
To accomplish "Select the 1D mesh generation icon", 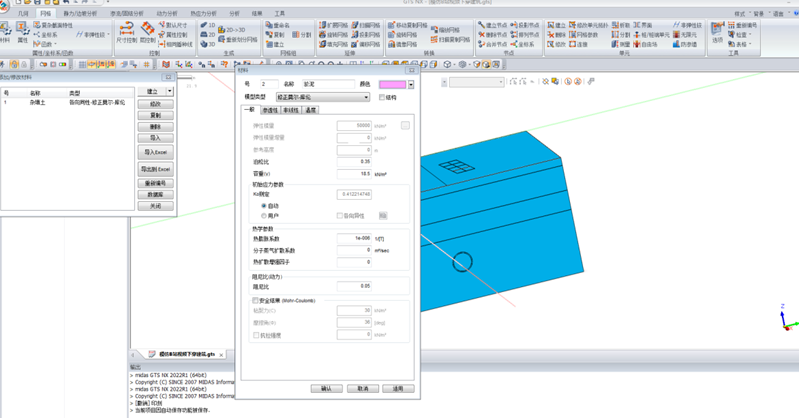I will coord(208,25).
